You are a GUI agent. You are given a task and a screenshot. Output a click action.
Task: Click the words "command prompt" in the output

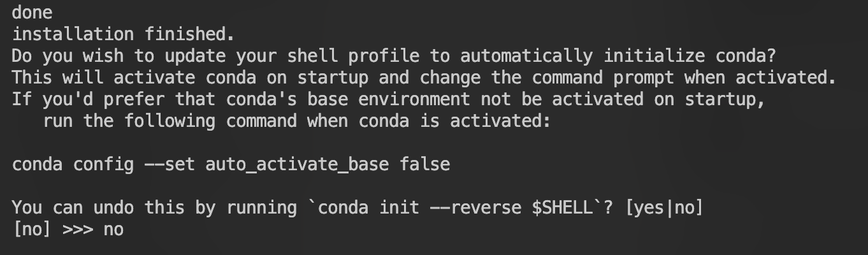(603, 78)
